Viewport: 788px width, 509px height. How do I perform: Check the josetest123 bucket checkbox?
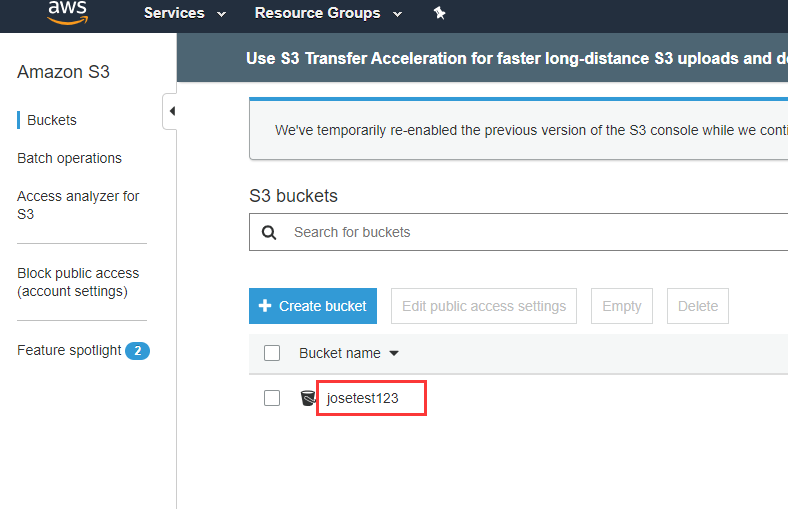click(x=272, y=398)
